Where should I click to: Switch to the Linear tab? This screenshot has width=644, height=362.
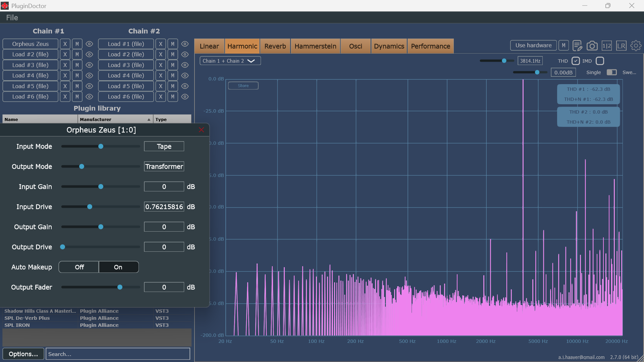pos(209,46)
